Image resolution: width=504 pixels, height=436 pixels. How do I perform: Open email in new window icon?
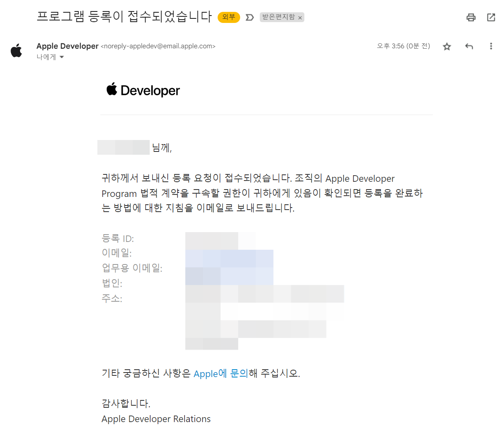(x=491, y=17)
